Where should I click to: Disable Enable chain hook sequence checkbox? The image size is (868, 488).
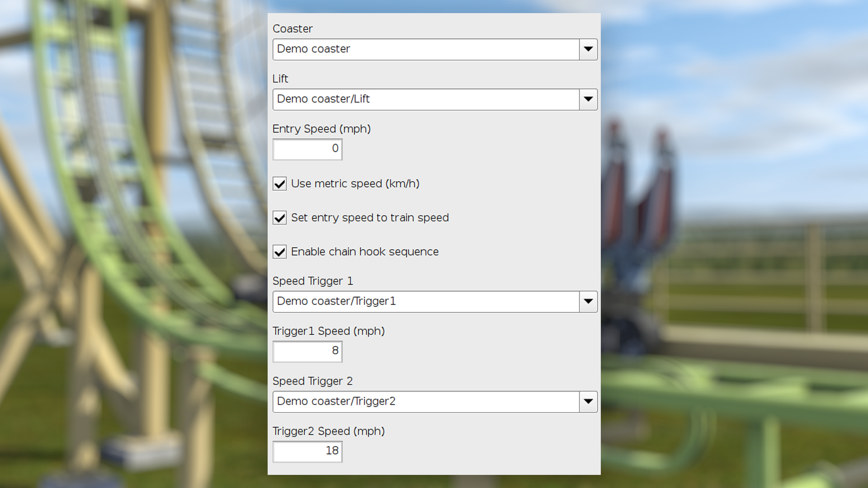280,252
